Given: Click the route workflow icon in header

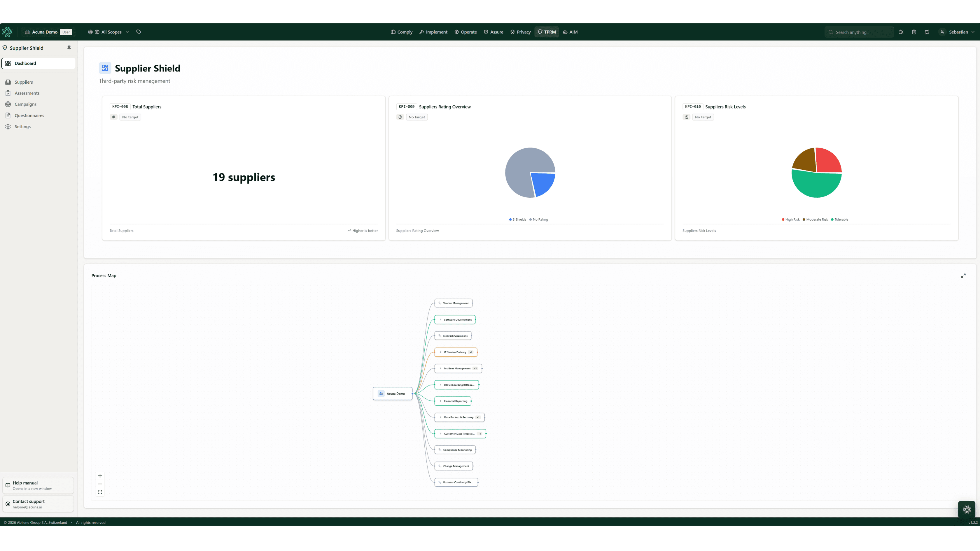Looking at the screenshot, I should click(927, 32).
